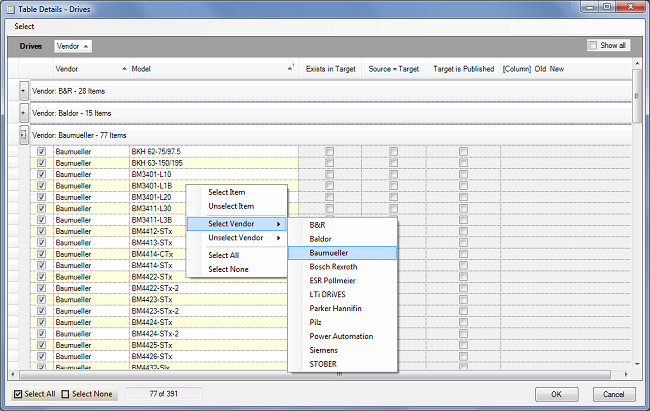
Task: Collapse the Vendor: Baumueller group
Action: [x=24, y=133]
